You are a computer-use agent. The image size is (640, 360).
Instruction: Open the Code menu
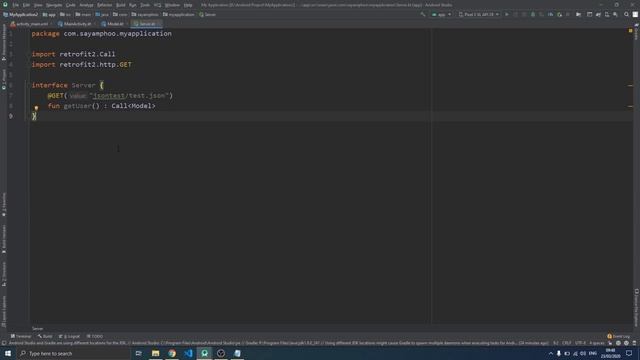tap(71, 5)
